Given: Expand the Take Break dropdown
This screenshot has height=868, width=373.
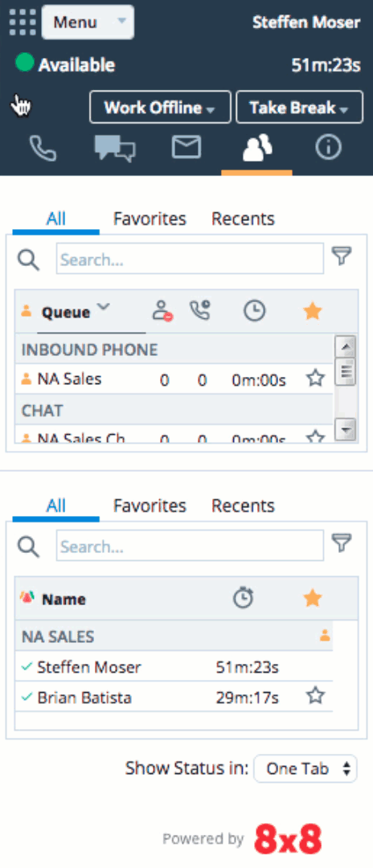Looking at the screenshot, I should pos(299,108).
